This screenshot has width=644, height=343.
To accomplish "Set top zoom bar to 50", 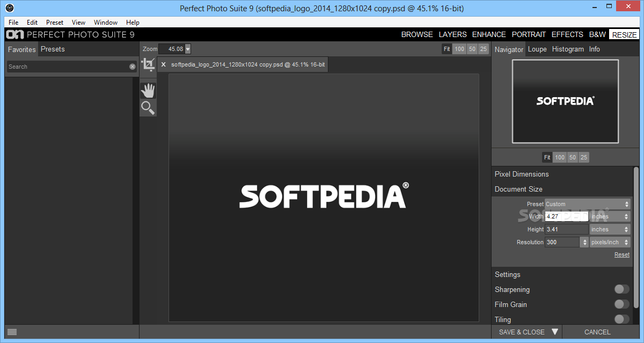I will point(472,49).
